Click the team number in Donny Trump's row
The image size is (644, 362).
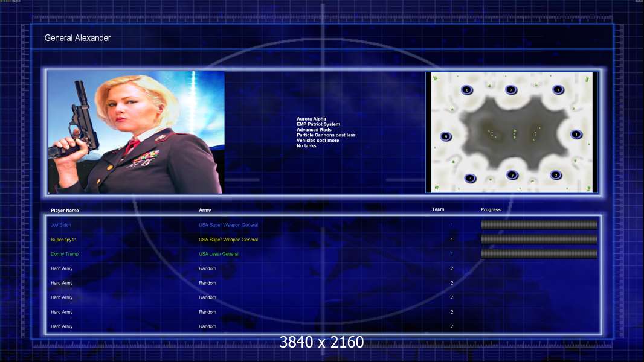(x=452, y=254)
